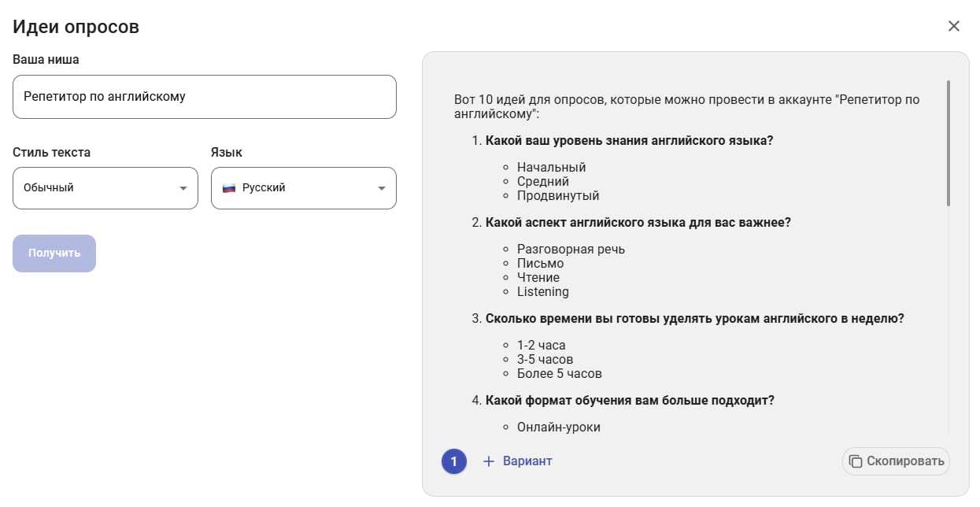The image size is (980, 507).
Task: Click question 'Какой ваш уровень знания английского языка?'
Action: tap(629, 141)
